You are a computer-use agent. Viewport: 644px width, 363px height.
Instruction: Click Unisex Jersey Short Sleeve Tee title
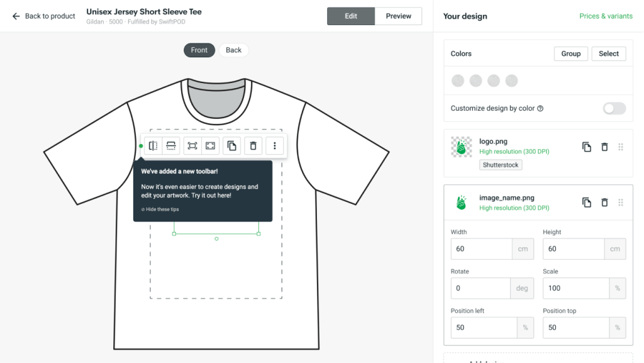coord(144,11)
